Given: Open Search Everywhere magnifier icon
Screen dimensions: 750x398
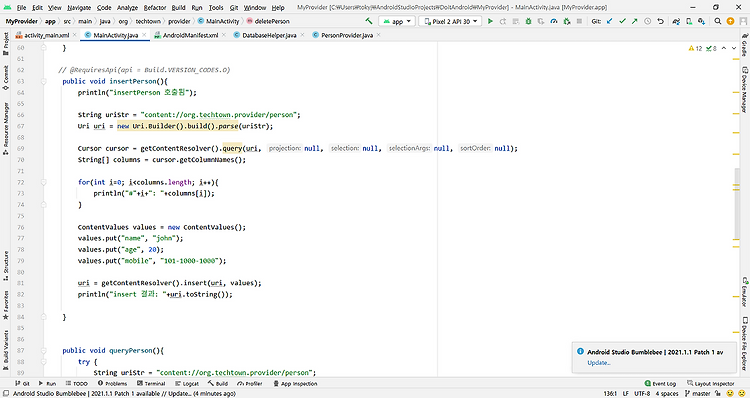Looking at the screenshot, I should pos(717,21).
